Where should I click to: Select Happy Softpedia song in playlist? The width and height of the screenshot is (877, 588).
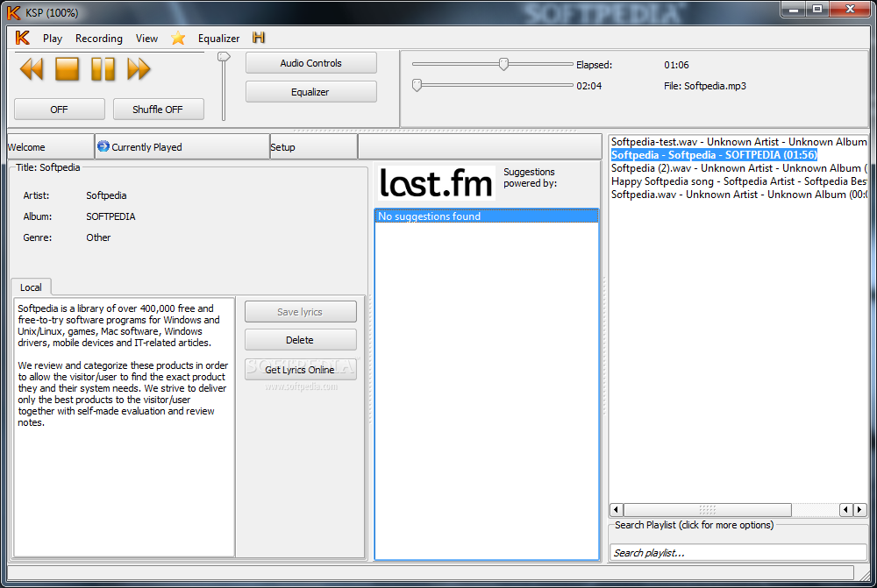738,181
